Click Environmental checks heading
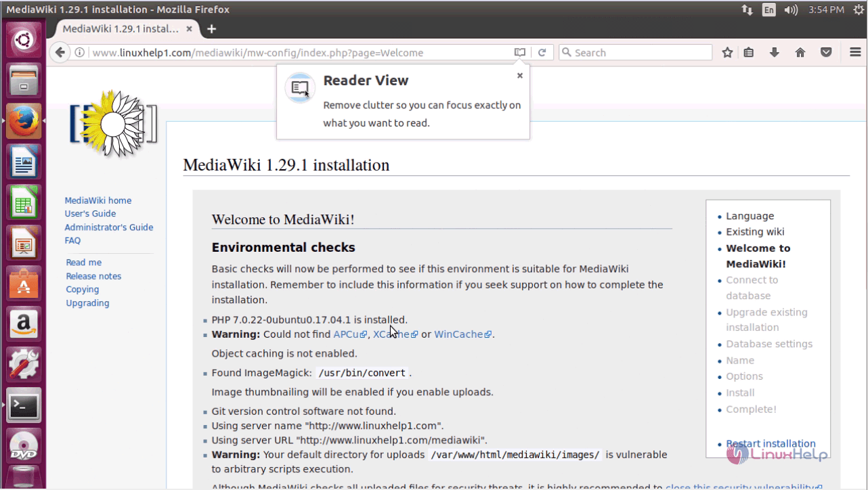This screenshot has height=490, width=868. pos(283,247)
